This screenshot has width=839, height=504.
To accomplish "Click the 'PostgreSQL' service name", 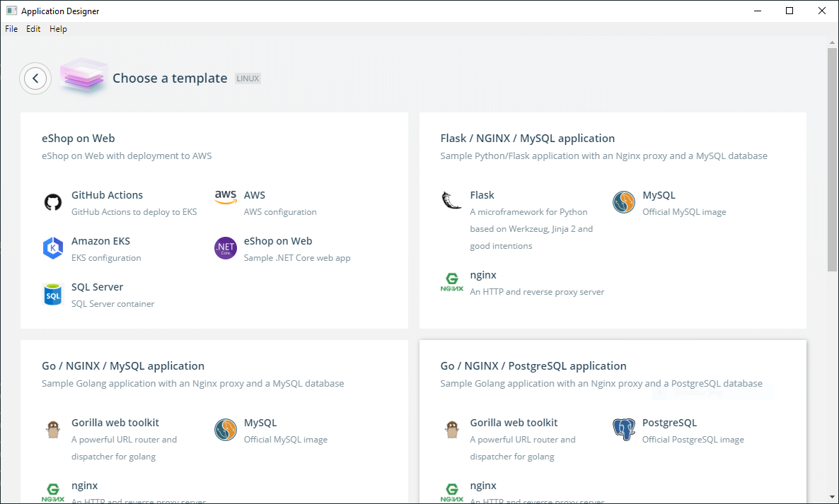I will [669, 423].
